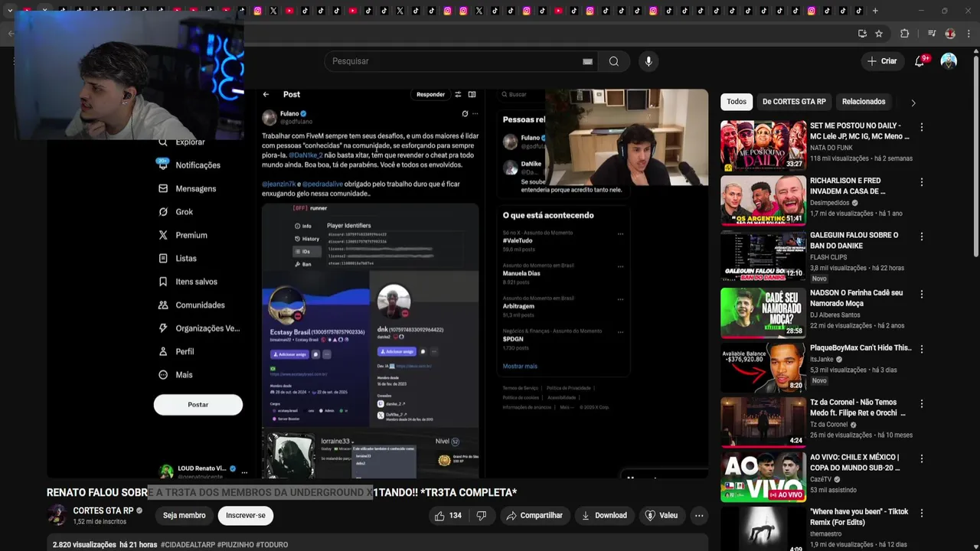The image size is (980, 551).
Task: Click the Valeu thanks button
Action: coord(661,516)
